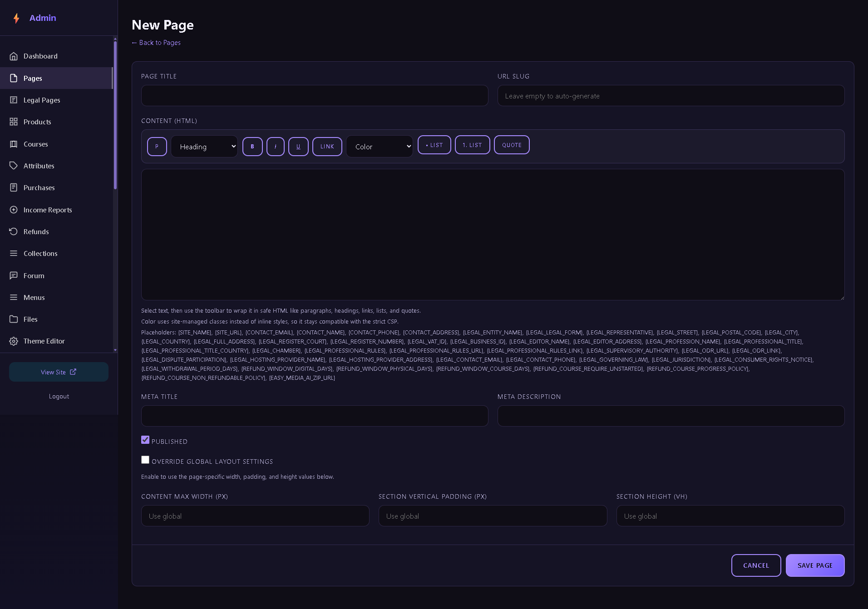
Task: Enable Override Global Layout Settings checkbox
Action: pos(145,460)
